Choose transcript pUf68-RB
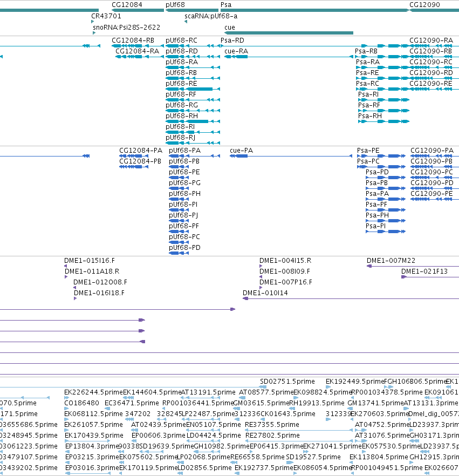459x476 pixels. [x=181, y=73]
